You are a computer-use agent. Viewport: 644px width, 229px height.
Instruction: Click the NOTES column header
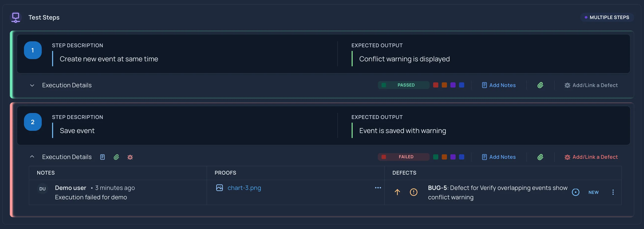[x=46, y=173]
